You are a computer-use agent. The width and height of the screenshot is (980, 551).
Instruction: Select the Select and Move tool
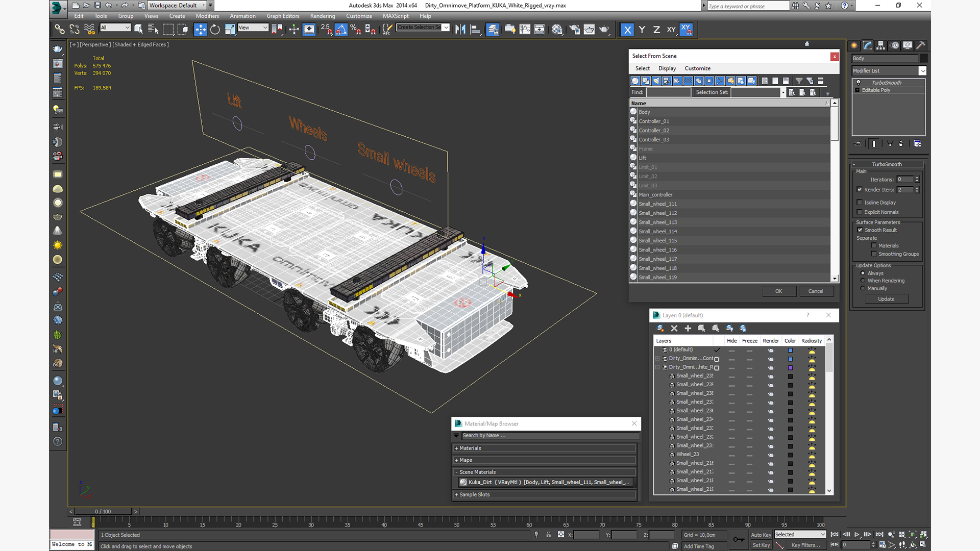point(201,30)
